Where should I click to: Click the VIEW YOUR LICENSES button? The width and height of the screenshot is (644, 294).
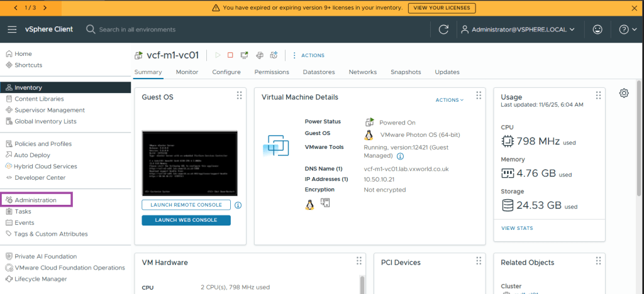pos(442,8)
